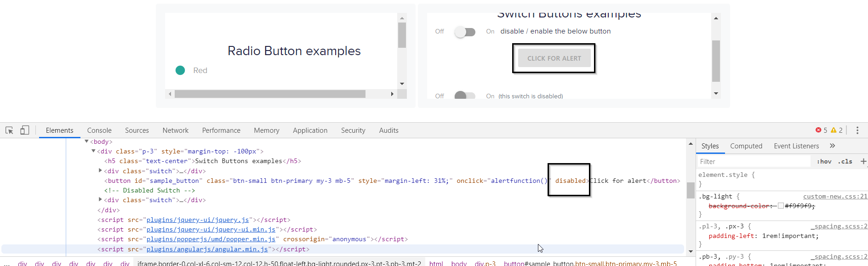Click radio frame left scroll arrow

click(x=170, y=94)
